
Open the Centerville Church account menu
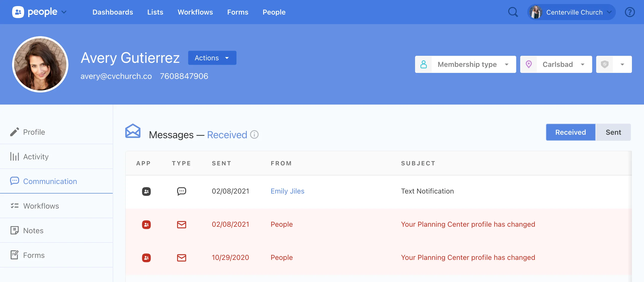click(x=571, y=12)
